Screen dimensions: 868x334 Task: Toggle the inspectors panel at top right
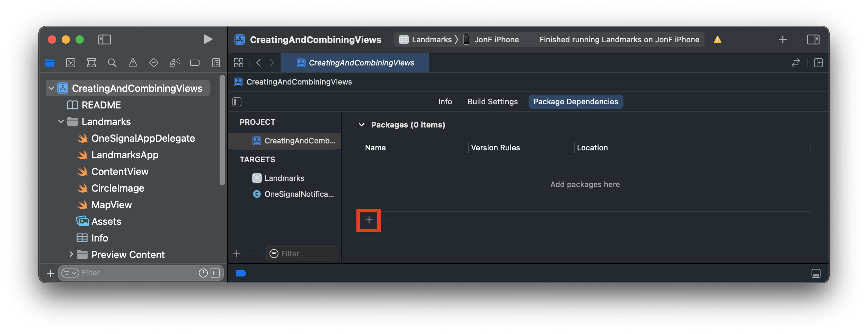coord(813,39)
